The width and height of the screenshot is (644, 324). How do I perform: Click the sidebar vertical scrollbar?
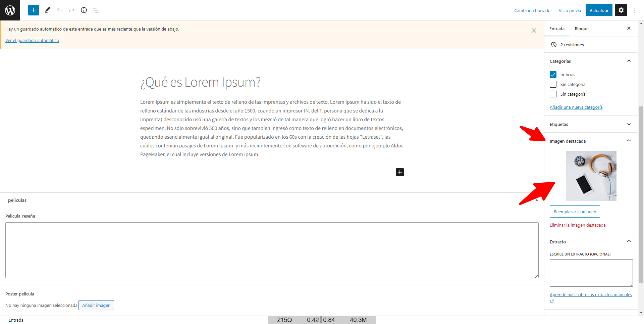point(641,195)
